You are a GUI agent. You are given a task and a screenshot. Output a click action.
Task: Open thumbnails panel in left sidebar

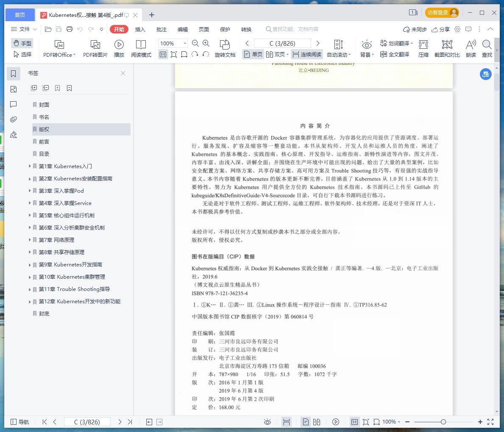point(14,89)
